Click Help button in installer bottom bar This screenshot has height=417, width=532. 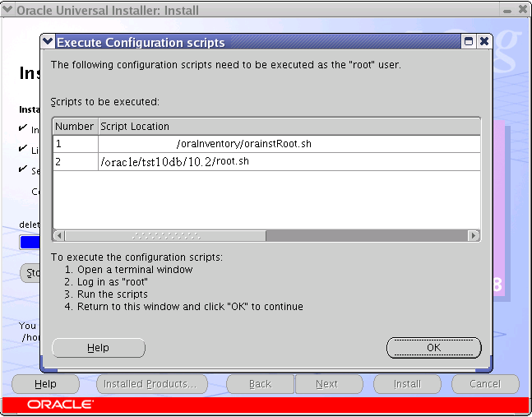coord(45,384)
